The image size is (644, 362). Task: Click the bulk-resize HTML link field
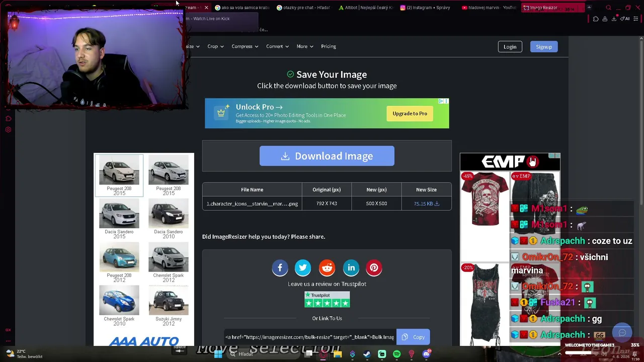coord(310,337)
